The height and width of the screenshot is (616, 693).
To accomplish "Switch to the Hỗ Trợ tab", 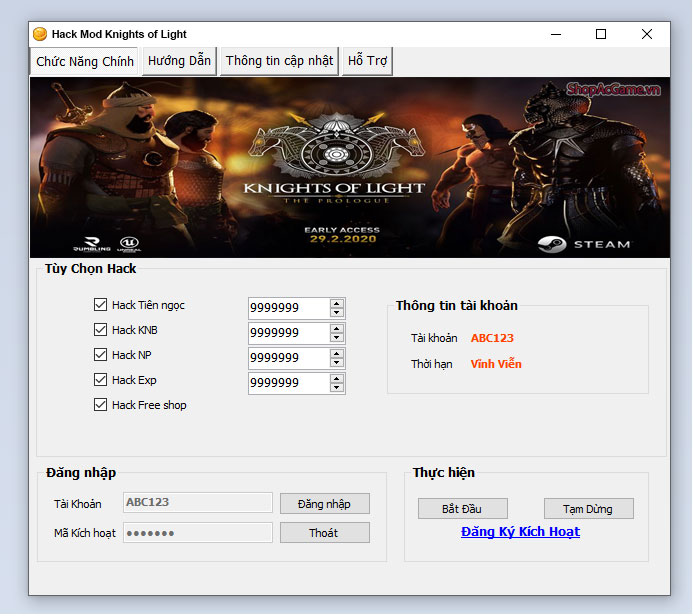I will click(x=367, y=61).
